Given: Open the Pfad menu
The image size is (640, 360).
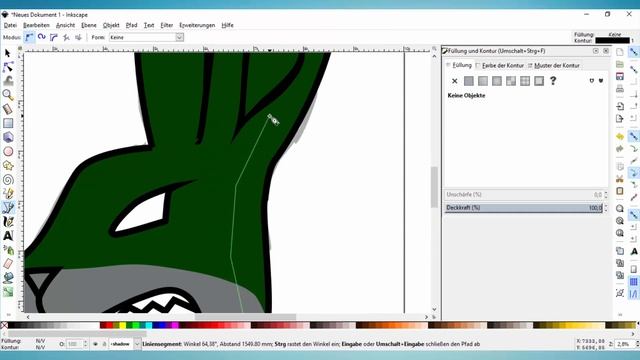Looking at the screenshot, I should coord(131,25).
